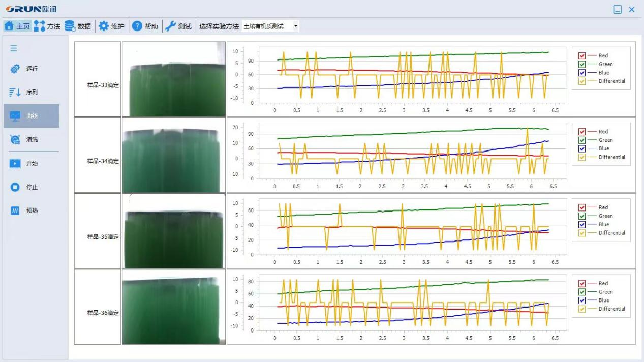Uncheck Green in 样品-34 chart legend
The image size is (644, 362).
[x=582, y=140]
